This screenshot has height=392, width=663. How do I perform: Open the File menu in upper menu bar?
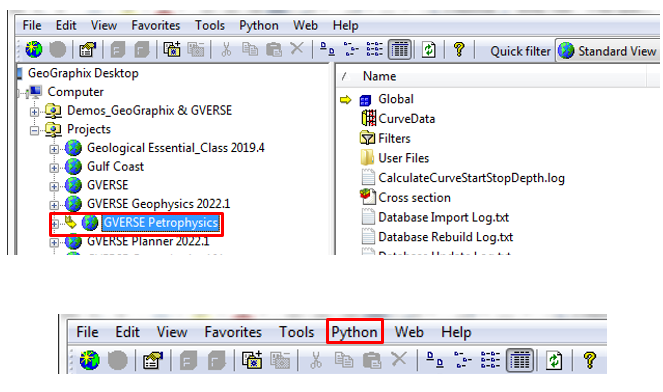(32, 25)
